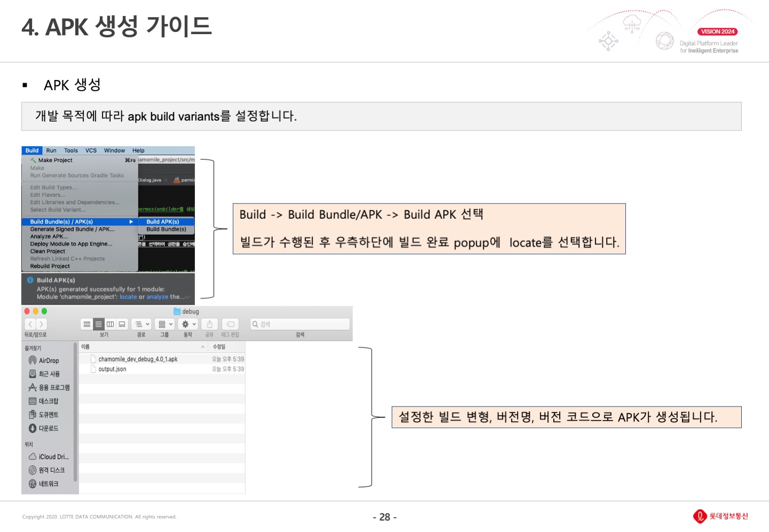Open 네트워크 in Finder sidebar
Image resolution: width=769 pixels, height=532 pixels.
point(43,484)
